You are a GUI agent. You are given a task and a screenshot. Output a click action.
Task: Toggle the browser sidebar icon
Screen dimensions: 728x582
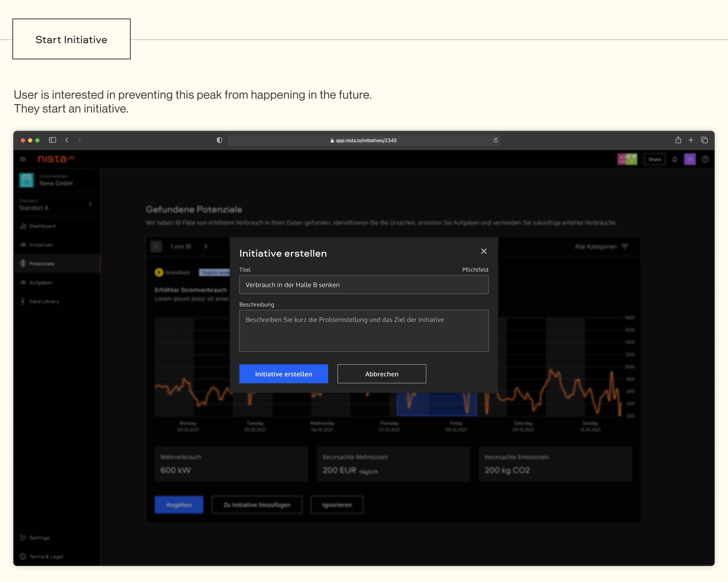pos(52,140)
